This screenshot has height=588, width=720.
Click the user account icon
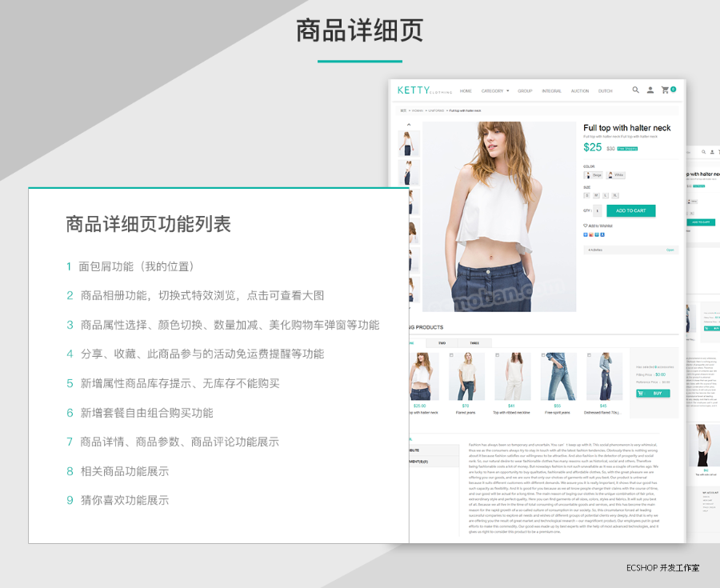pos(650,90)
